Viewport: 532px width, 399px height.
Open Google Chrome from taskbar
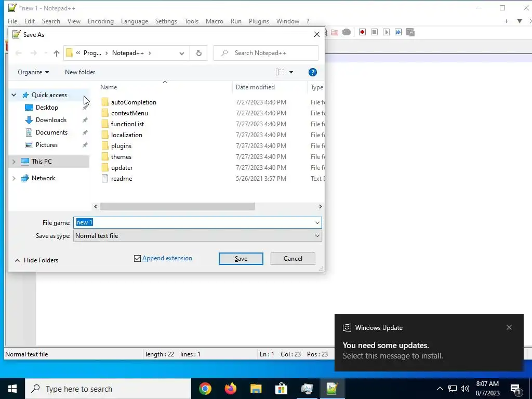pyautogui.click(x=205, y=389)
